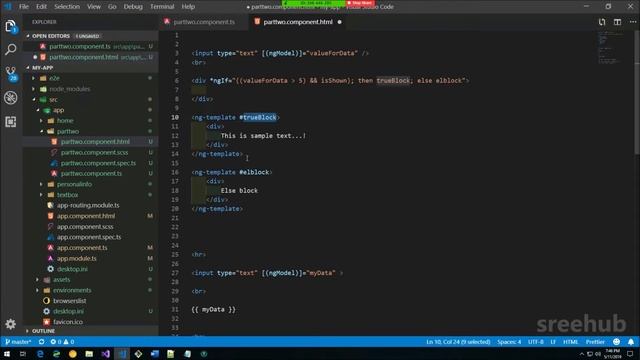The image size is (640, 360).
Task: Change indentation via Spaces: 4
Action: click(x=509, y=342)
